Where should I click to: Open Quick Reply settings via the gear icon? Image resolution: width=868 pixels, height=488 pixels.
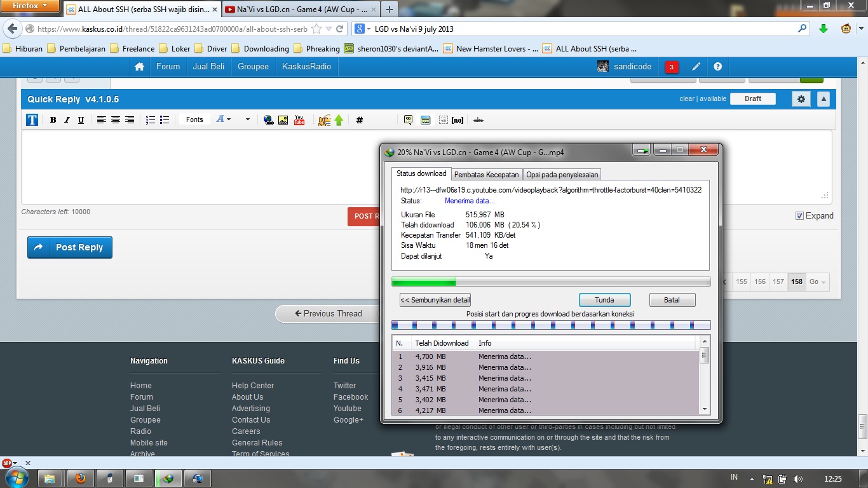[x=801, y=99]
